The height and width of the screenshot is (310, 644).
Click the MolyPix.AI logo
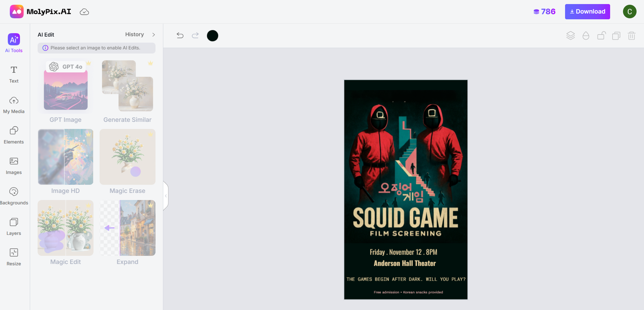click(x=40, y=12)
